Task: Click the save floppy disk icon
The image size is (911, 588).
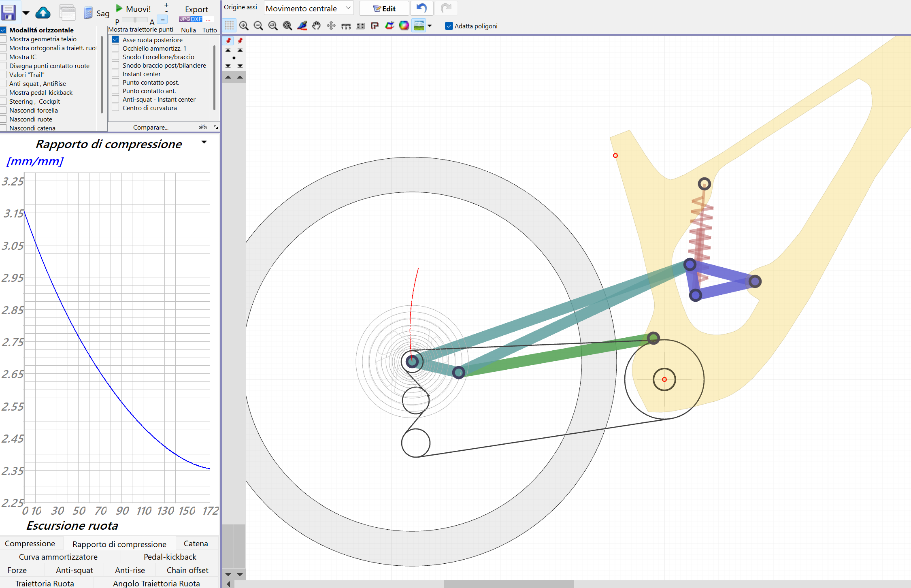Action: (x=9, y=12)
